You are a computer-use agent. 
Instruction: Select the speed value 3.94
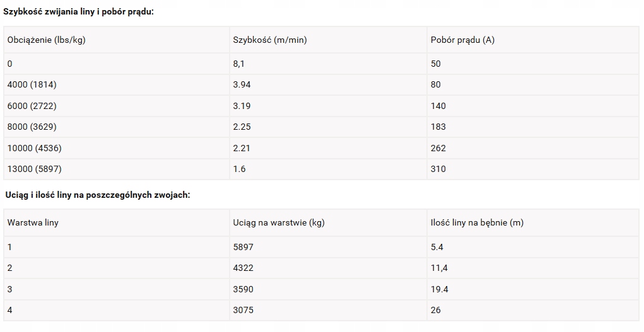pyautogui.click(x=242, y=84)
